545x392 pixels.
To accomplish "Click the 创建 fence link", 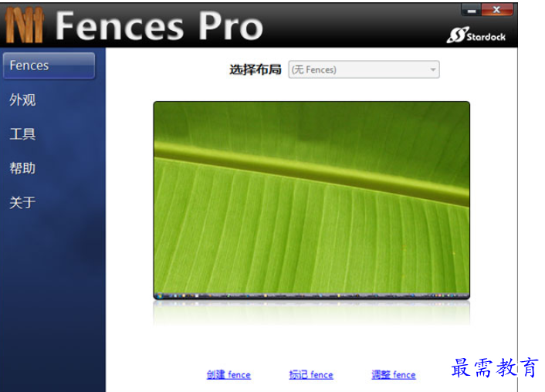I will 228,374.
